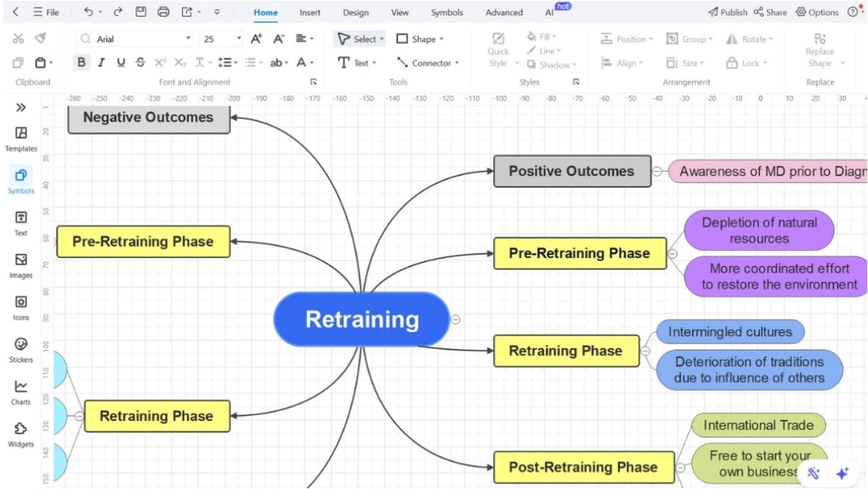Decrease font size with the smaller A icon
This screenshot has height=489, width=868.
point(279,38)
